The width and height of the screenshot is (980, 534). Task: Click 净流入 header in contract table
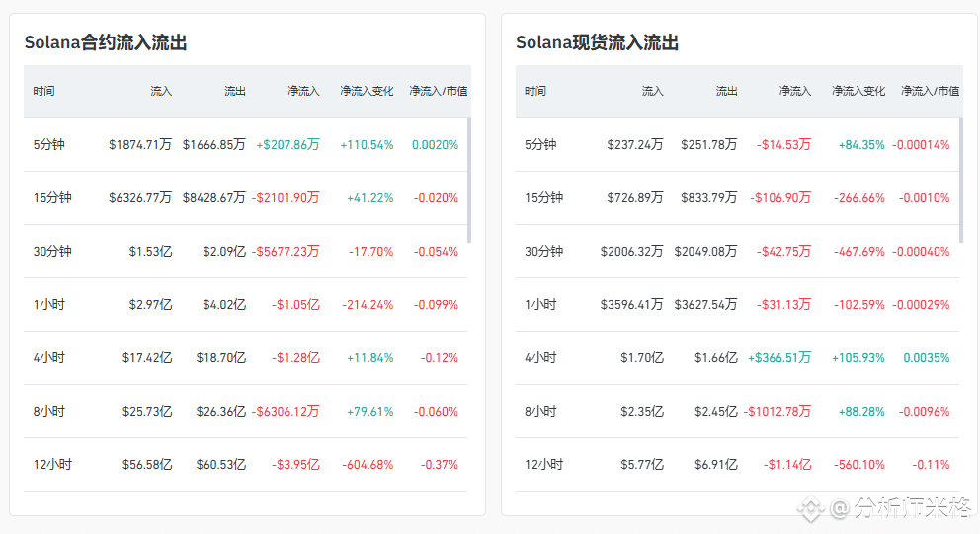click(303, 91)
